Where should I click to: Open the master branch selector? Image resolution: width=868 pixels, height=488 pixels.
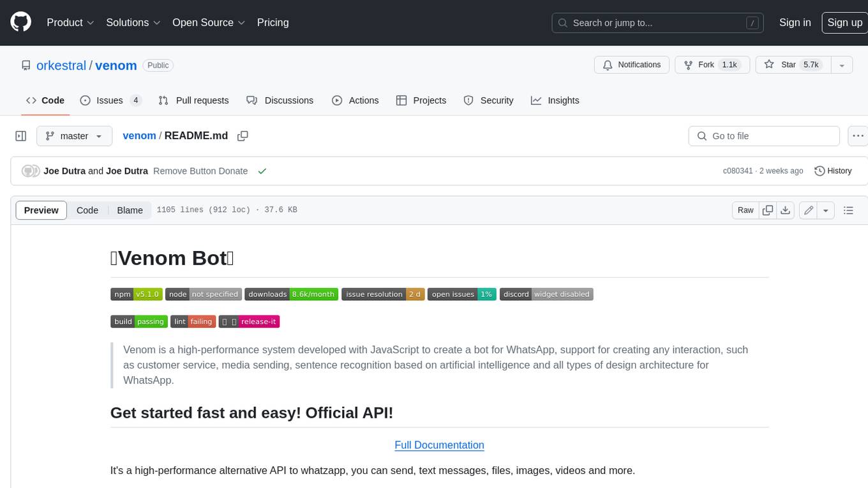(74, 136)
